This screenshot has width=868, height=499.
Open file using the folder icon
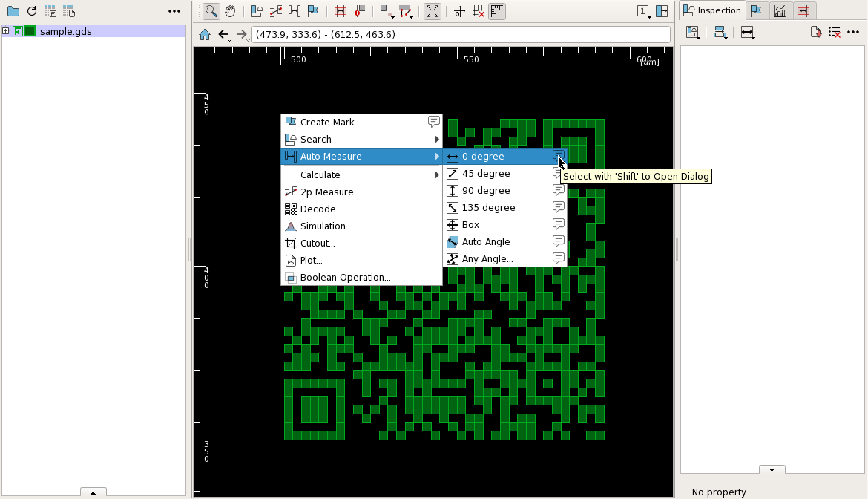tap(13, 11)
